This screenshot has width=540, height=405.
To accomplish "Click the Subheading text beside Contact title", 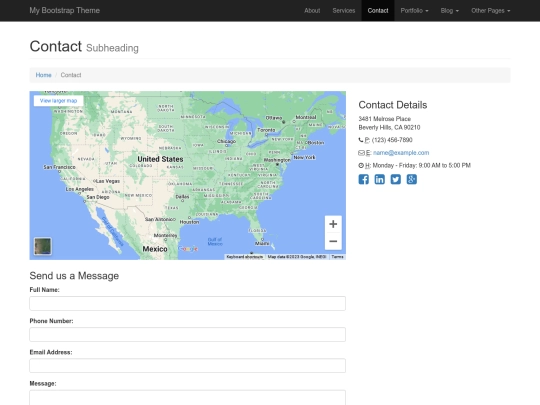I will point(112,48).
